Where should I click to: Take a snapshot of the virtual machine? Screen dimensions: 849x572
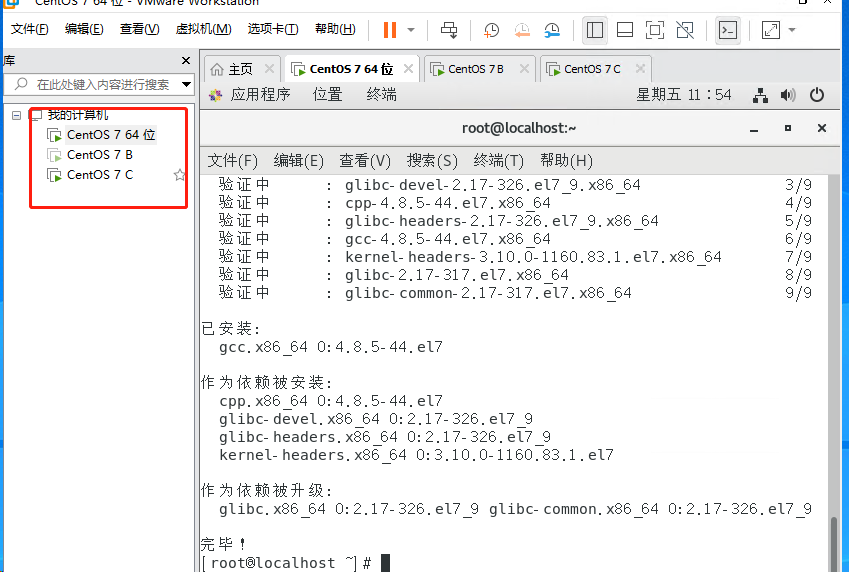(491, 30)
